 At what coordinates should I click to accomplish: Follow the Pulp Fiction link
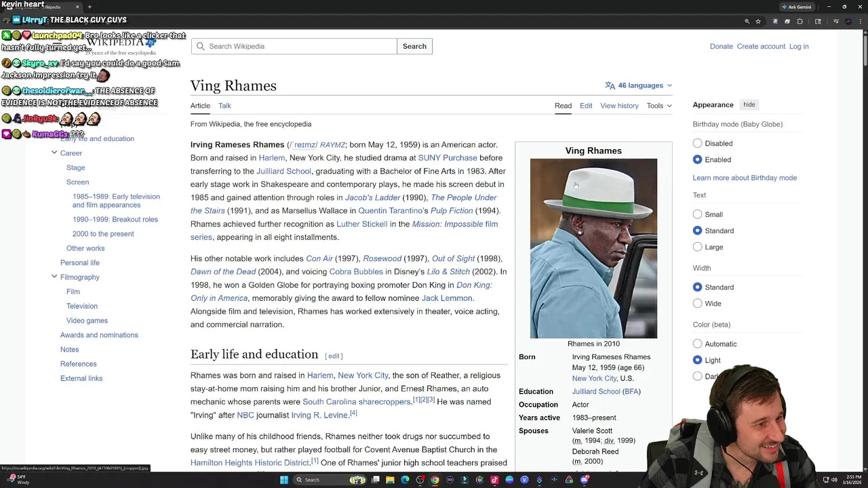[x=452, y=211]
